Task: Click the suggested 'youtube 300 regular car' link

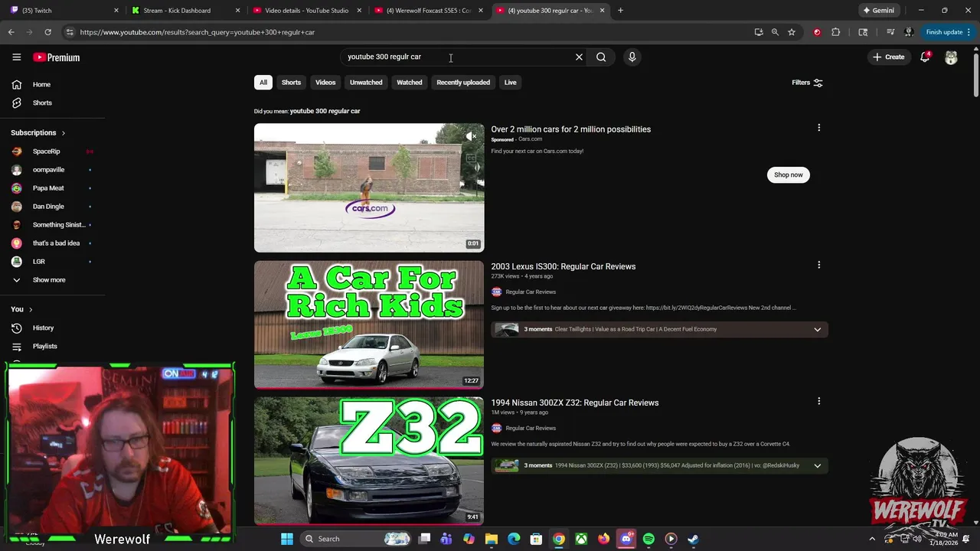Action: (x=325, y=111)
